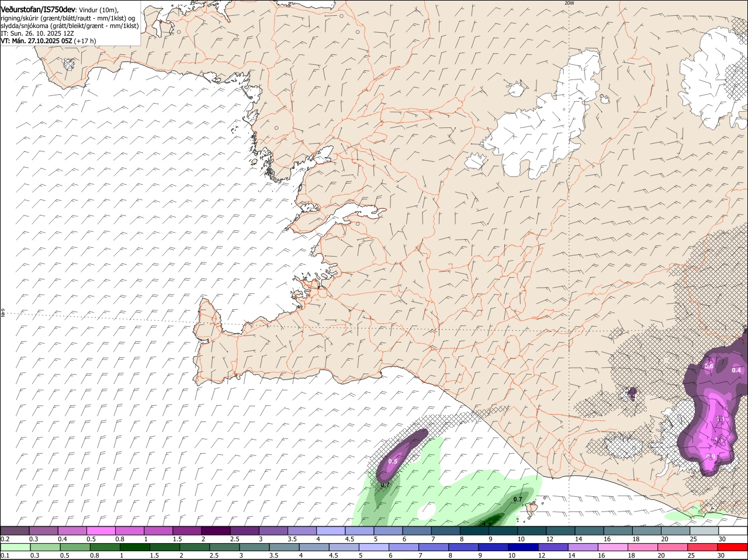748x560 pixels.
Task: Click the 'IT: Sun. 26. 10. 2025 12Z' line
Action: click(37, 33)
